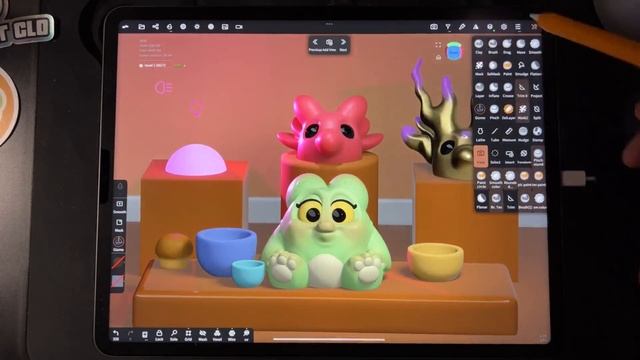Open the material swatch on left sidebar
Viewport: 640px width, 360px height.
tap(118, 282)
